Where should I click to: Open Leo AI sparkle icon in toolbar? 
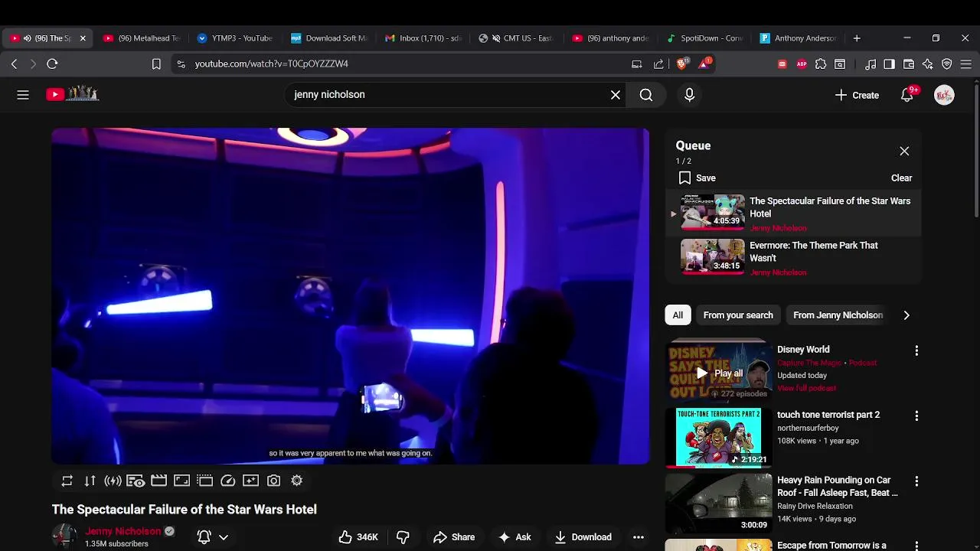(928, 64)
